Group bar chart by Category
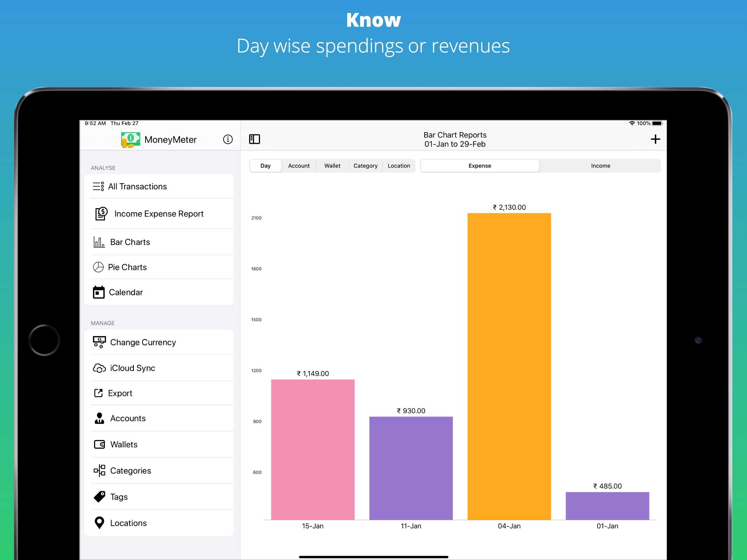 (365, 166)
